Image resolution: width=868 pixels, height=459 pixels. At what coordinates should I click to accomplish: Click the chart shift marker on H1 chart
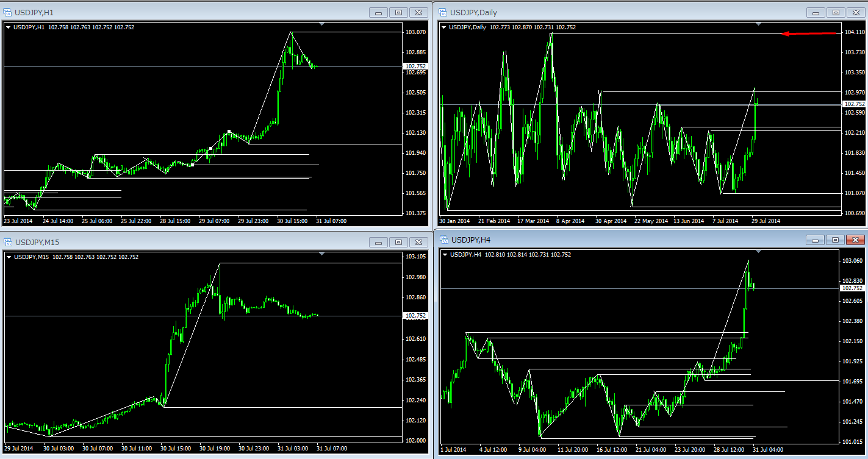(322, 24)
